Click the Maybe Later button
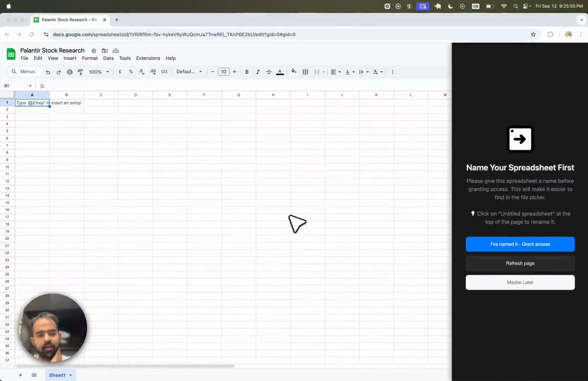588x381 pixels. [x=520, y=282]
